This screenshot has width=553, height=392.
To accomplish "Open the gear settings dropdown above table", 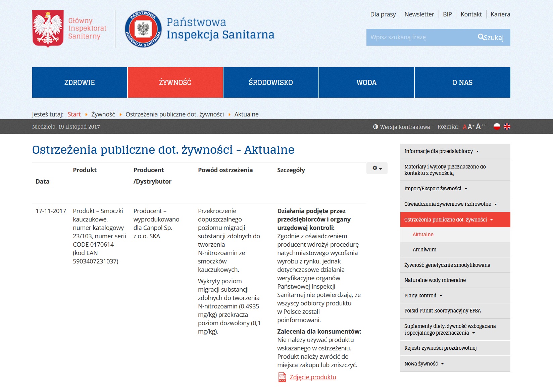I will click(x=377, y=168).
